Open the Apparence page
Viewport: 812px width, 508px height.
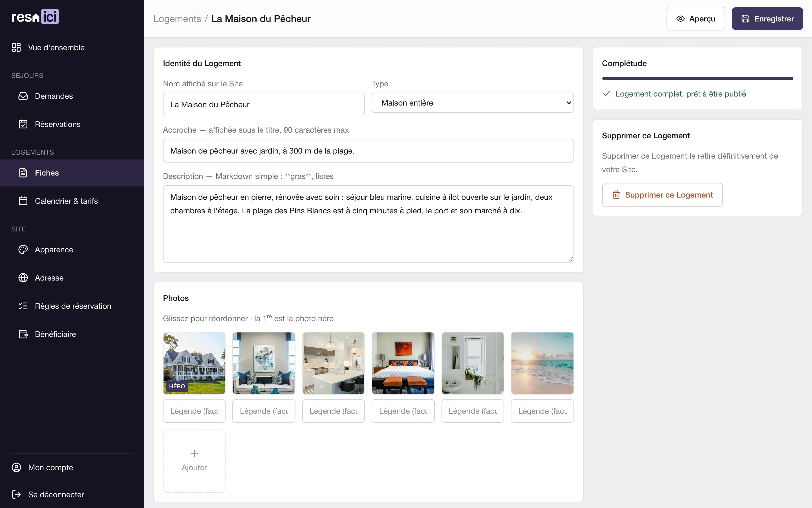coord(72,250)
